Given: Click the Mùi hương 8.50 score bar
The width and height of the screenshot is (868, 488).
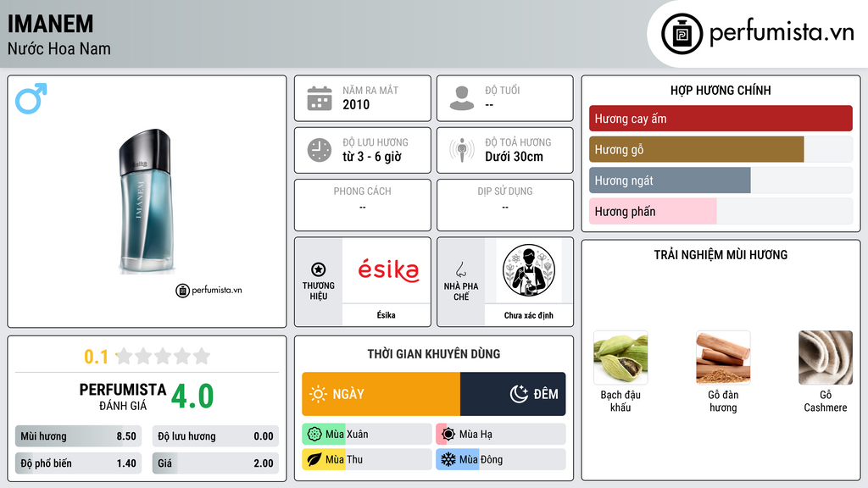Looking at the screenshot, I should pos(79,436).
